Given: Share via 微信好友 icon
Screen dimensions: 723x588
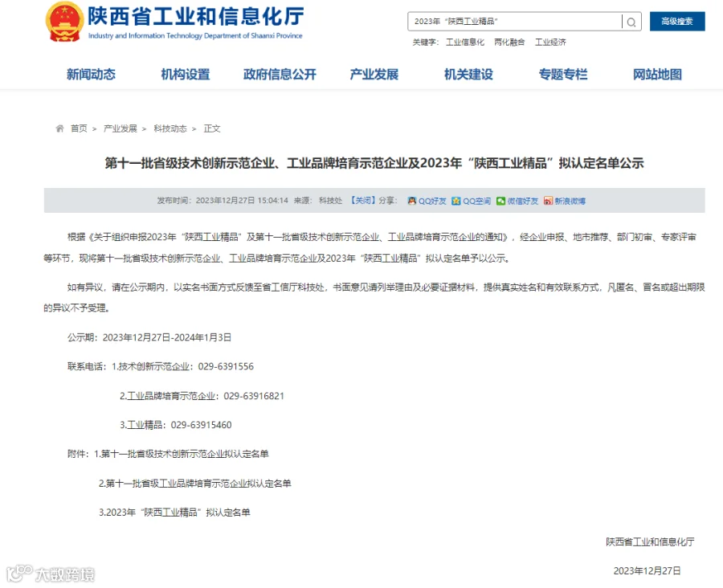Looking at the screenshot, I should click(x=500, y=201).
